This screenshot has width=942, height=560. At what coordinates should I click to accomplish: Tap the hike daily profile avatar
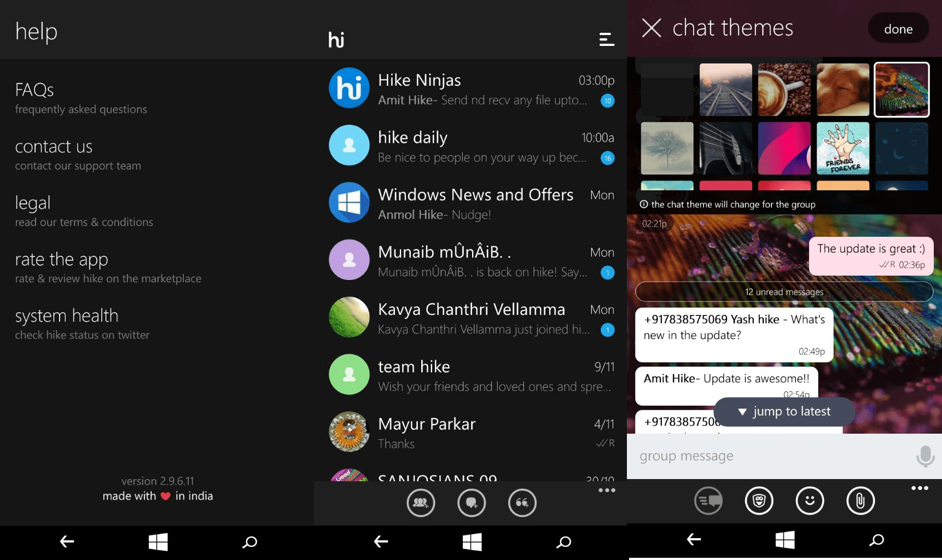click(349, 145)
